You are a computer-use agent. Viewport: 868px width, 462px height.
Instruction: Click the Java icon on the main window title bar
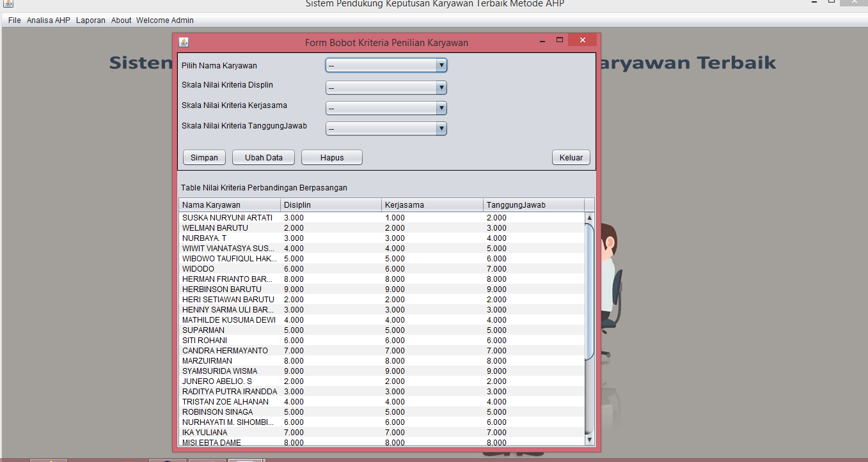[7, 4]
